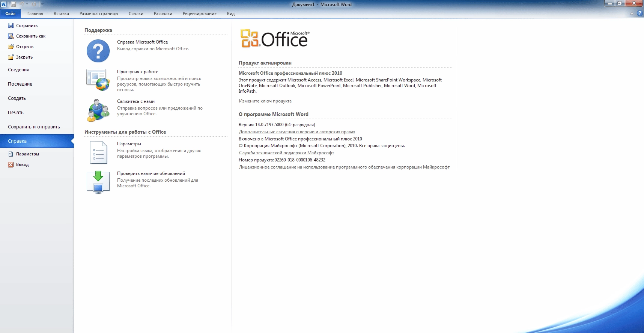Image resolution: width=644 pixels, height=333 pixels.
Task: Click the Options checklist page icon
Action: coord(98,152)
